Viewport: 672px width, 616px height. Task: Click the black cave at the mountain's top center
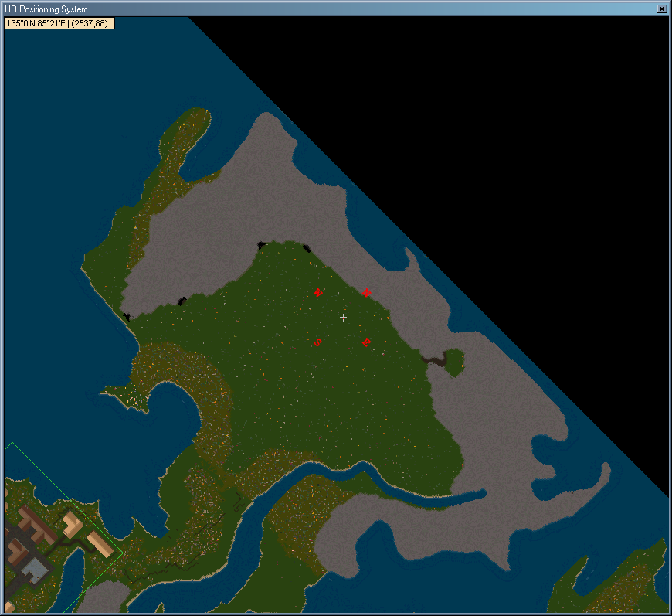262,246
